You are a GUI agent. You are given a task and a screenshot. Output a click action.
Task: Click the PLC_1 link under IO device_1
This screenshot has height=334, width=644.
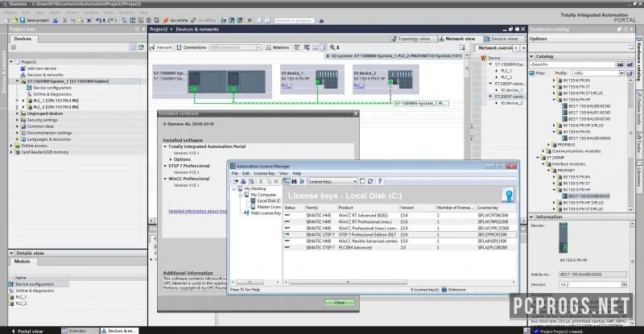pos(287,85)
